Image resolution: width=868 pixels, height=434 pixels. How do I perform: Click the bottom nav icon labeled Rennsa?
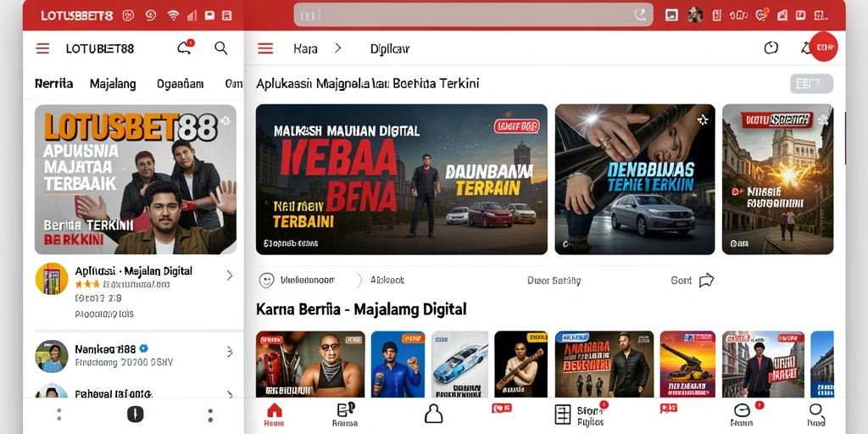345,415
